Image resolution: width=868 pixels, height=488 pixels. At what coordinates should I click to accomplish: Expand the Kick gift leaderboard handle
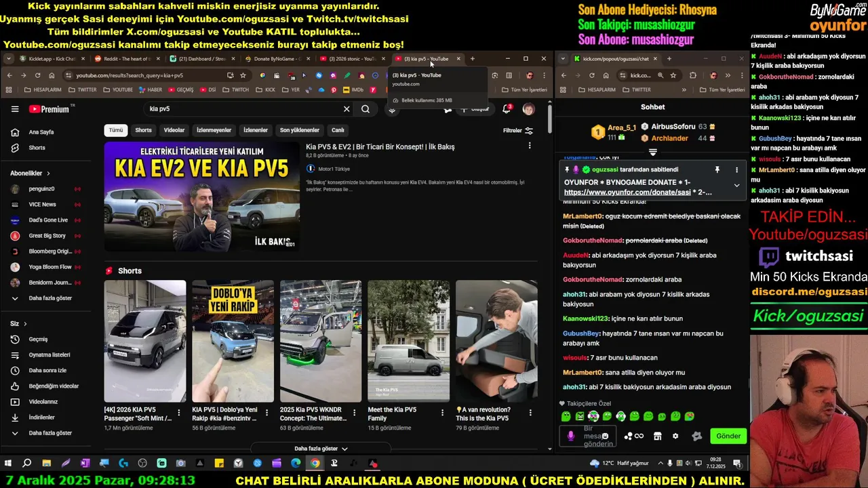coord(653,152)
